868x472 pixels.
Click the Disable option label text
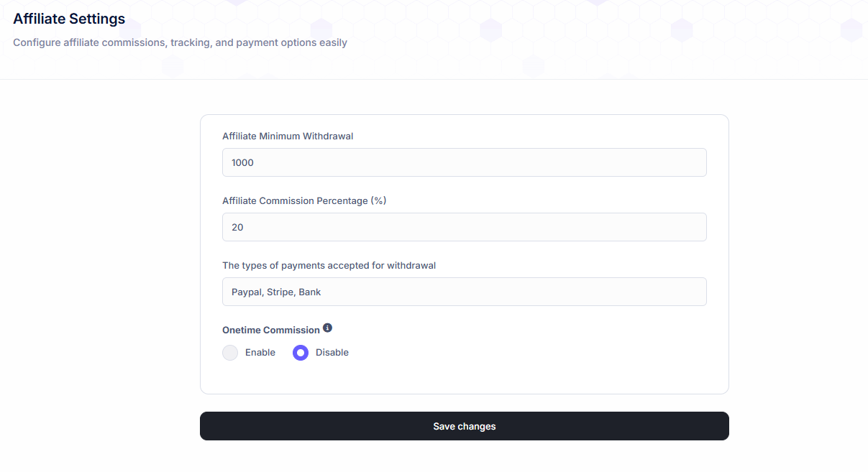(332, 353)
